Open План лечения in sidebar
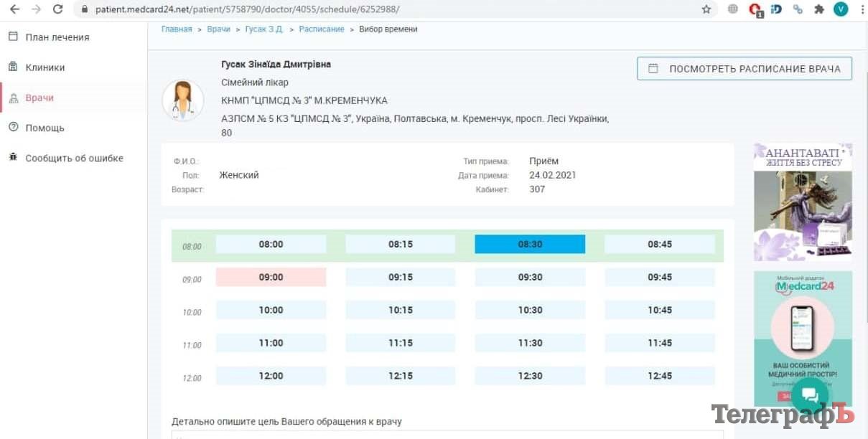This screenshot has width=868, height=439. click(x=57, y=37)
